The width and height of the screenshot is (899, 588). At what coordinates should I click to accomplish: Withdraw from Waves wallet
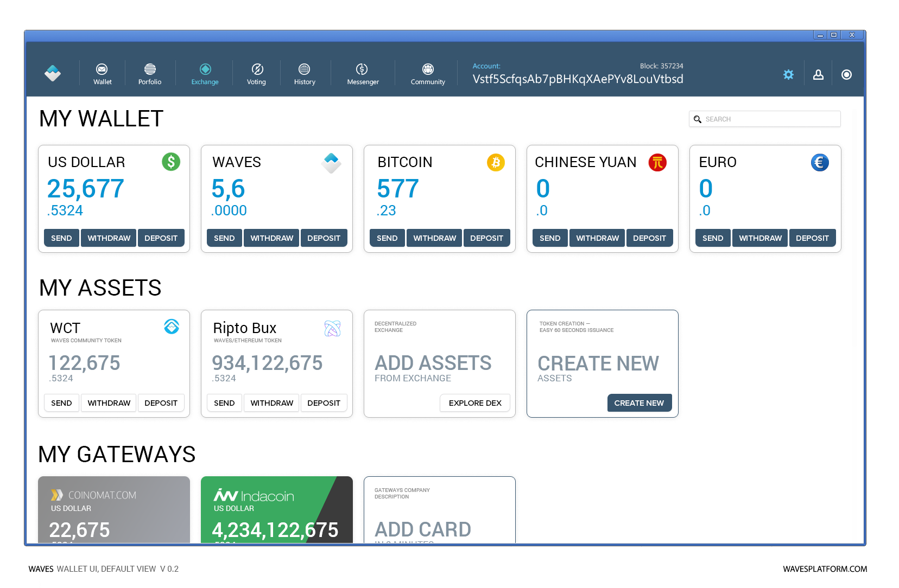pyautogui.click(x=271, y=238)
